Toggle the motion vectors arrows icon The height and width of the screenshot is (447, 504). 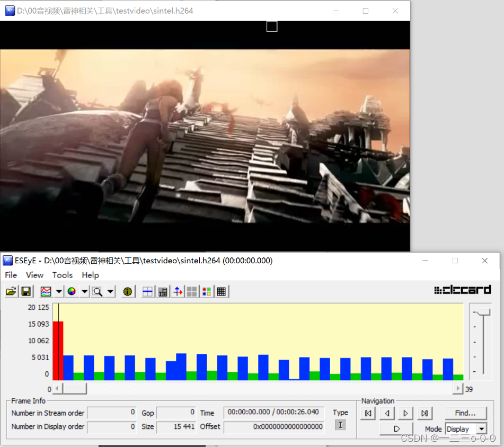pos(178,292)
